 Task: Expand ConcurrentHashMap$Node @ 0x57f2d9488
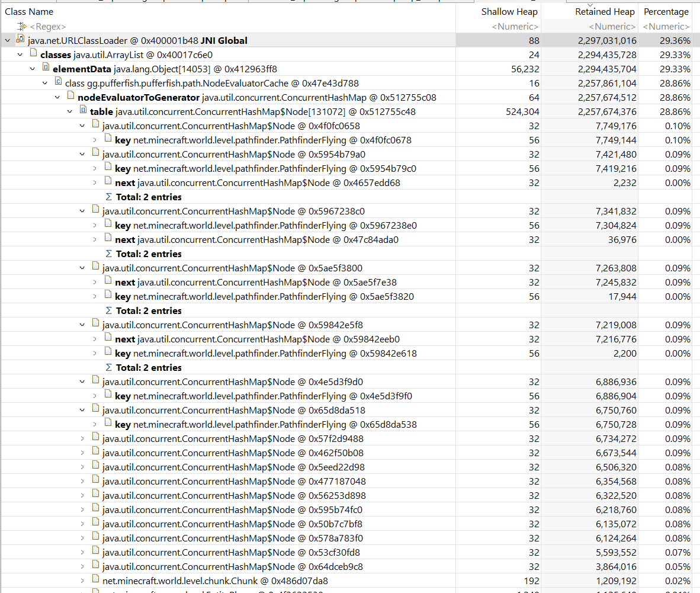coord(83,438)
